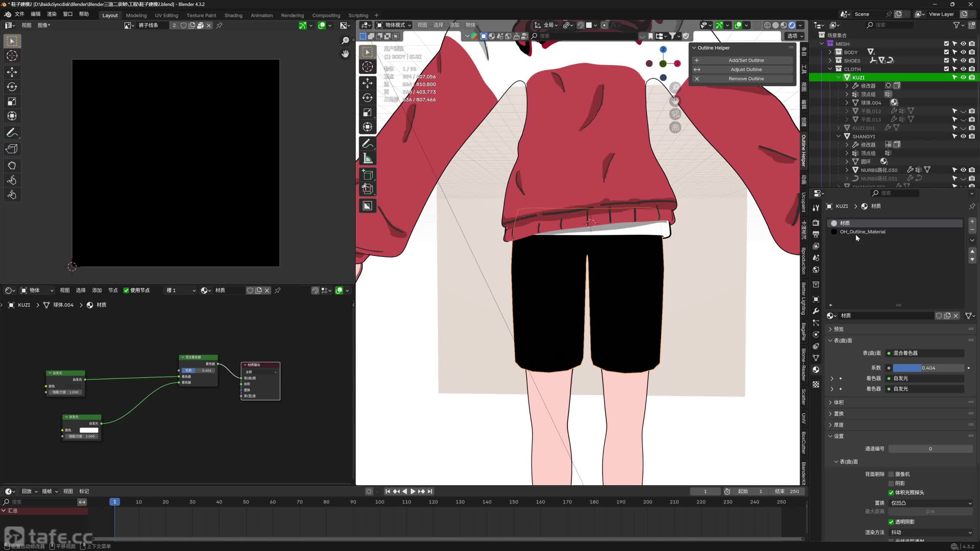Viewport: 980px width, 551px height.
Task: Enable the Use Nodes checkbox
Action: tap(126, 290)
